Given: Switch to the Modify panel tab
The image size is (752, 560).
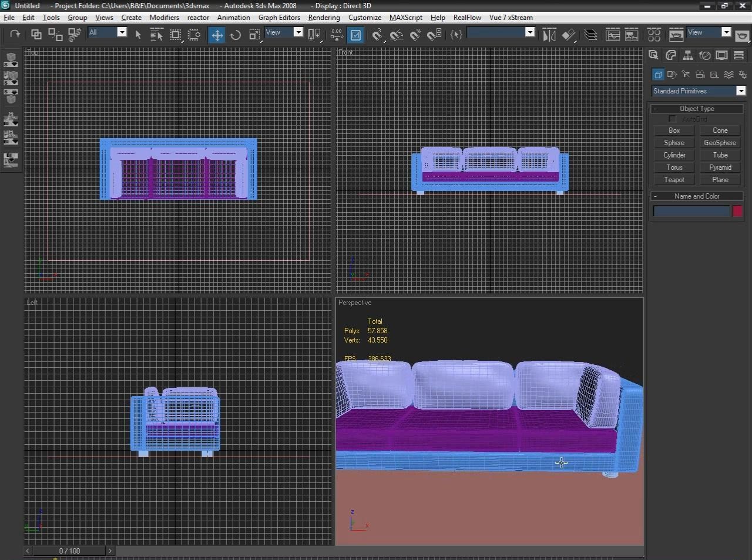Looking at the screenshot, I should pyautogui.click(x=670, y=55).
